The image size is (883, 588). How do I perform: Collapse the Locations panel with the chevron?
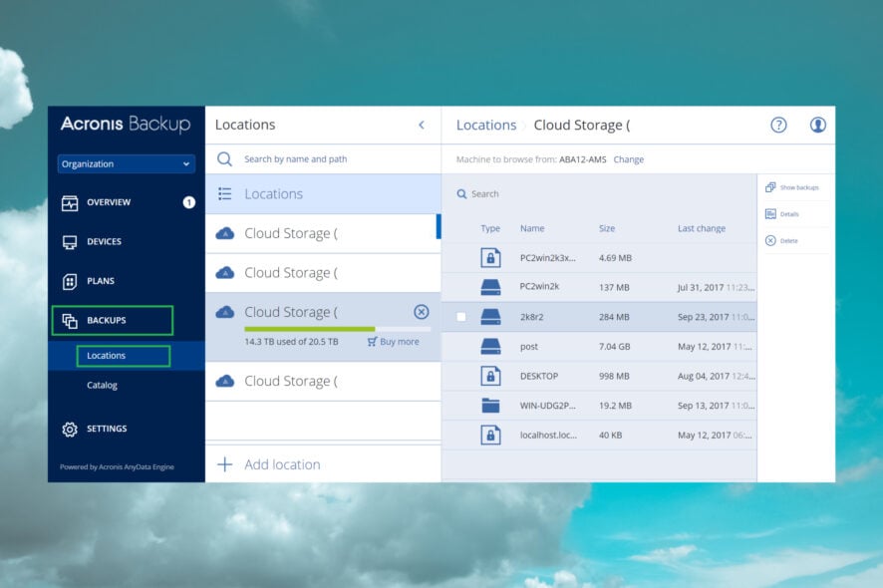pyautogui.click(x=422, y=125)
